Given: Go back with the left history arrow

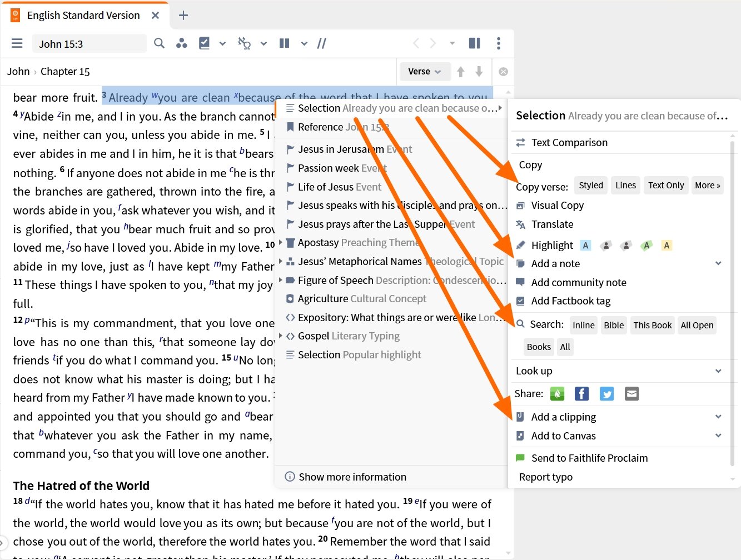Looking at the screenshot, I should pyautogui.click(x=416, y=43).
